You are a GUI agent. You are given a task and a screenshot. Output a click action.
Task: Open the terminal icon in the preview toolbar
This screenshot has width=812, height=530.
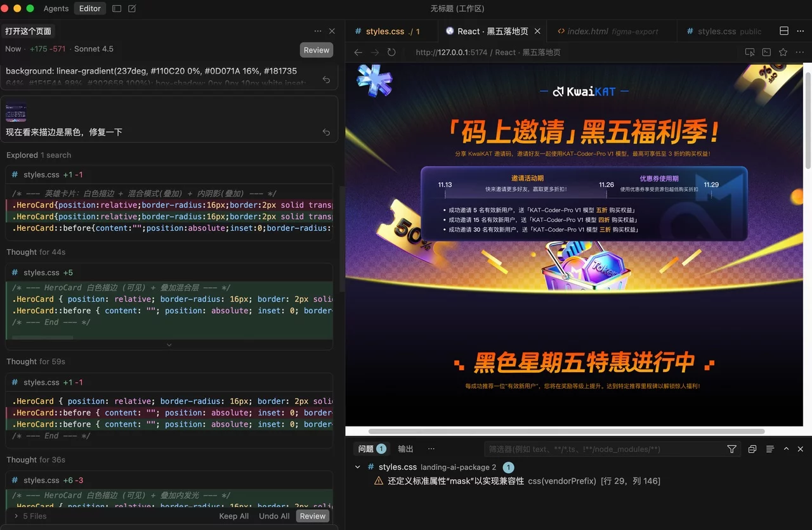[x=766, y=52]
